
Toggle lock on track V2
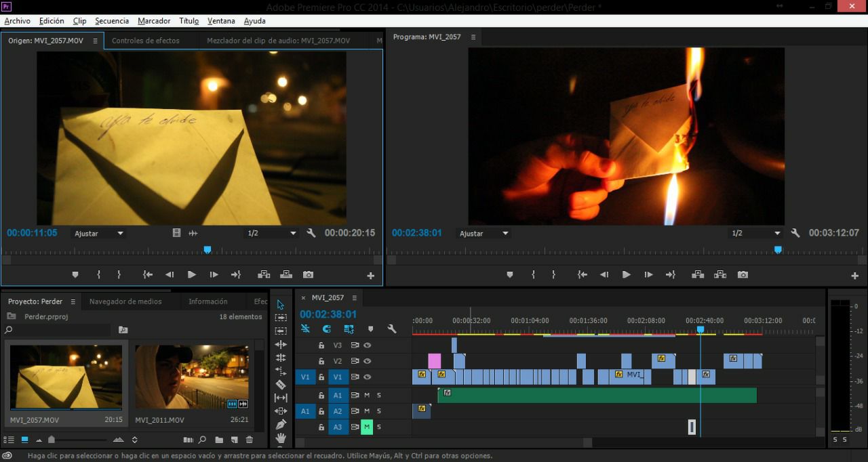tap(321, 361)
